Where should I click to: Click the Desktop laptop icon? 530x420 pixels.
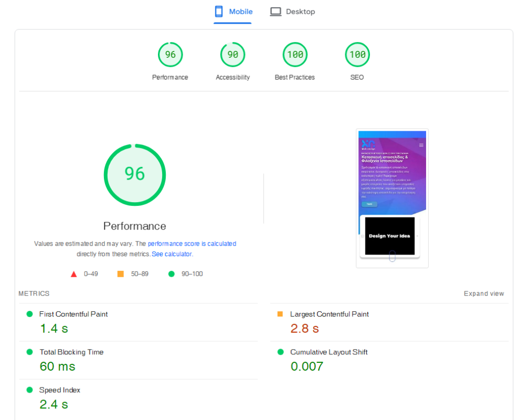tap(275, 12)
